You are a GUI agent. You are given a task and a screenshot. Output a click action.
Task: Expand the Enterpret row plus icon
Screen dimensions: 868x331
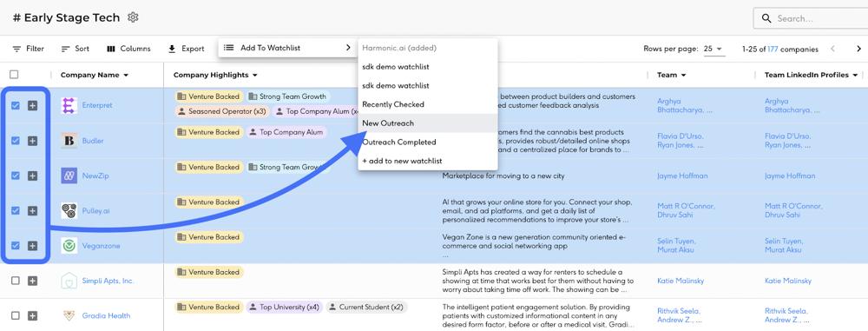pos(33,105)
